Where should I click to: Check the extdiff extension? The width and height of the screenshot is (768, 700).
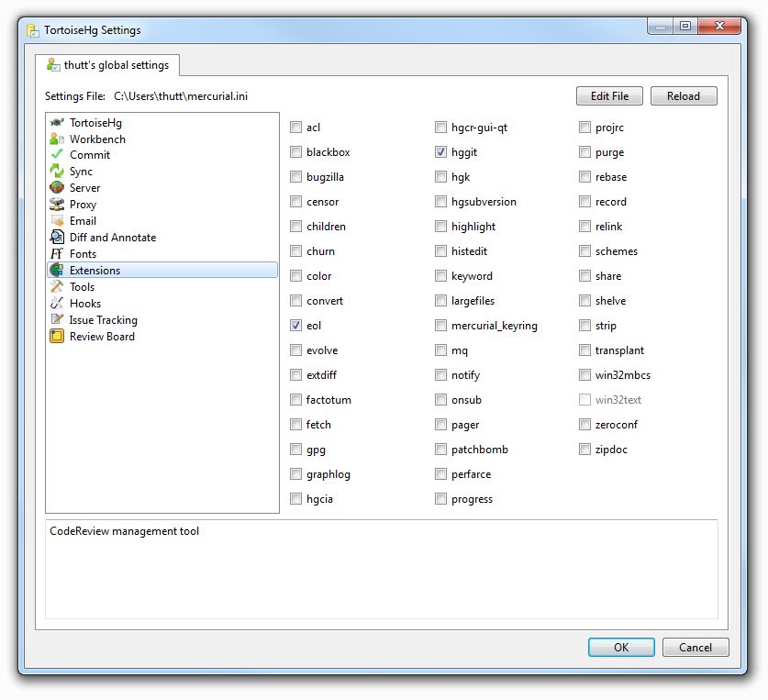tap(295, 374)
